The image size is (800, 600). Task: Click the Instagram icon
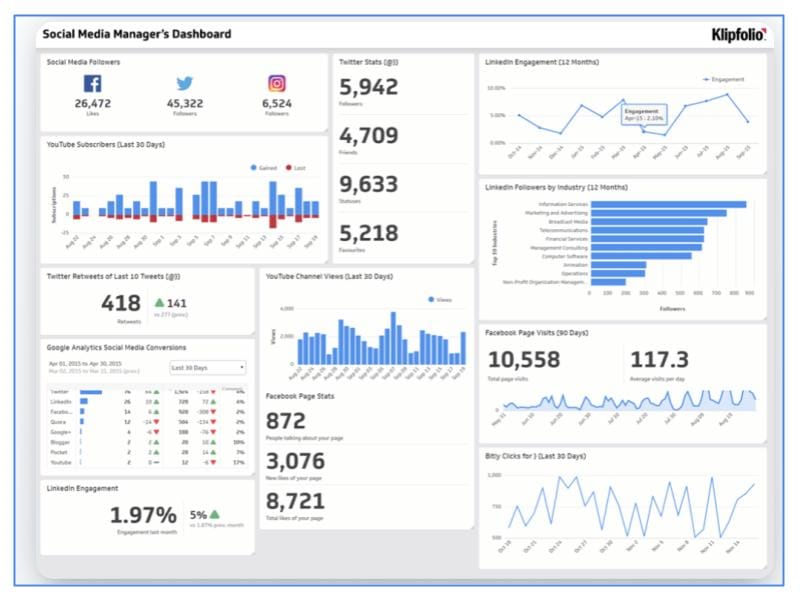pyautogui.click(x=277, y=84)
